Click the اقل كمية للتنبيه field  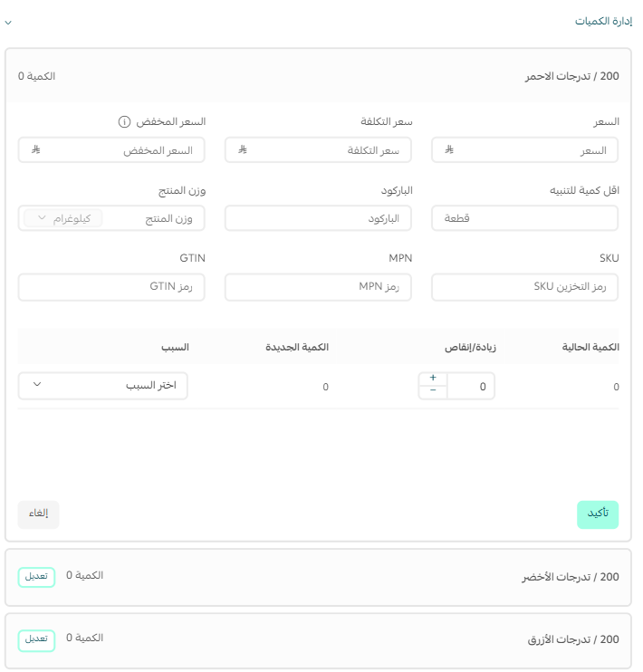[524, 218]
